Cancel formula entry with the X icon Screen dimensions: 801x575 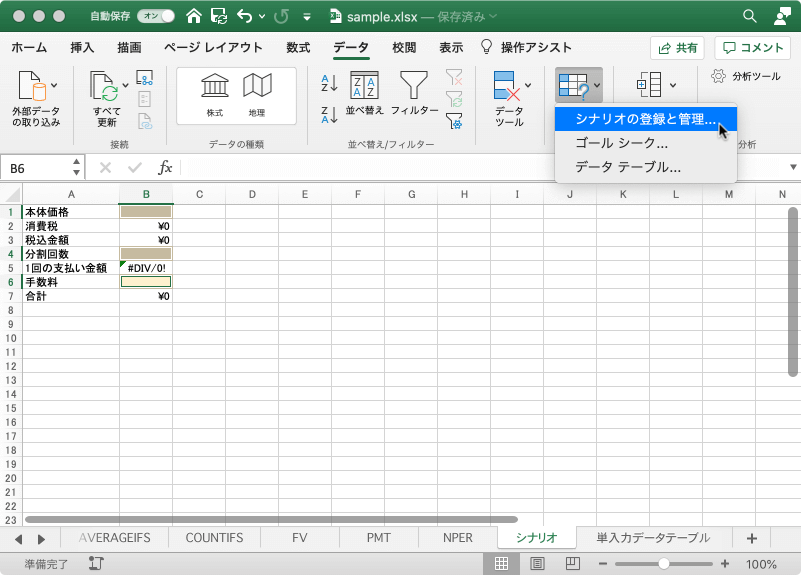[105, 167]
